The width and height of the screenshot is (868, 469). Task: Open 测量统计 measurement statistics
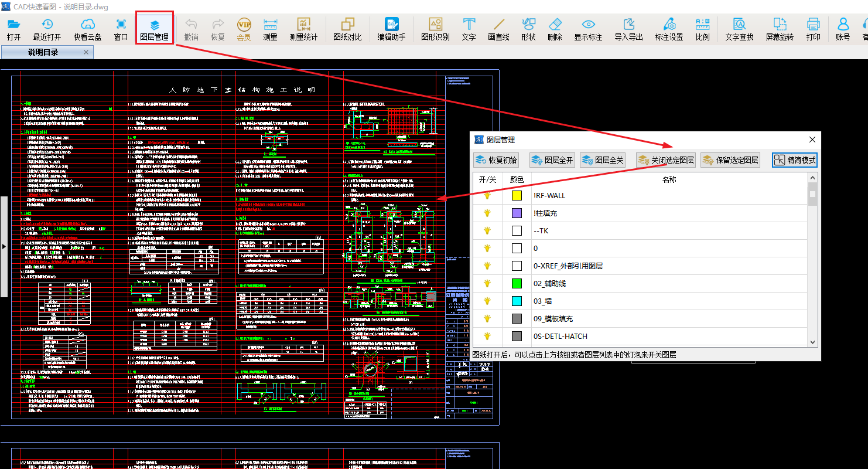tap(303, 29)
